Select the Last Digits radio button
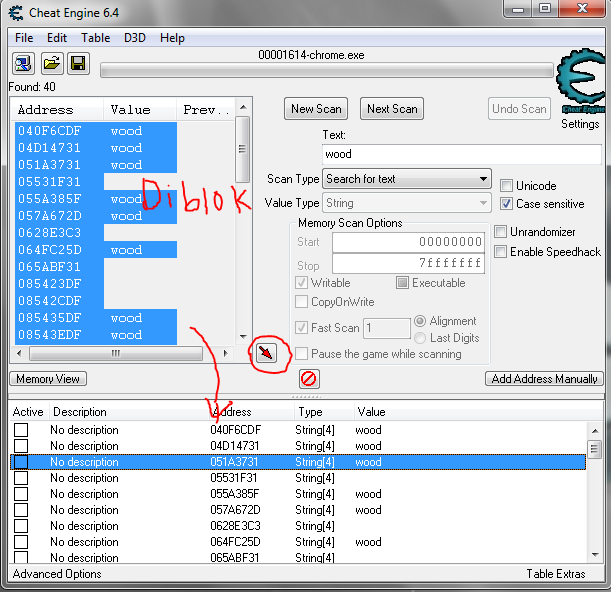 coord(420,338)
